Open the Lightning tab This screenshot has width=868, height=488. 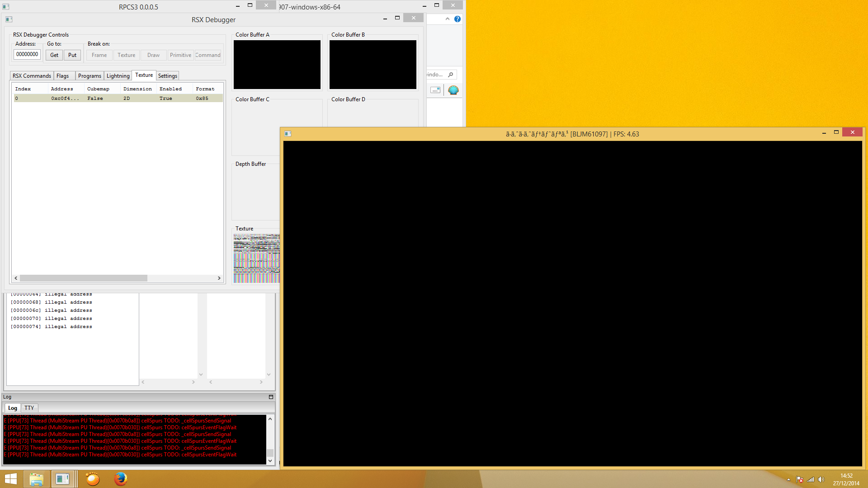point(118,76)
